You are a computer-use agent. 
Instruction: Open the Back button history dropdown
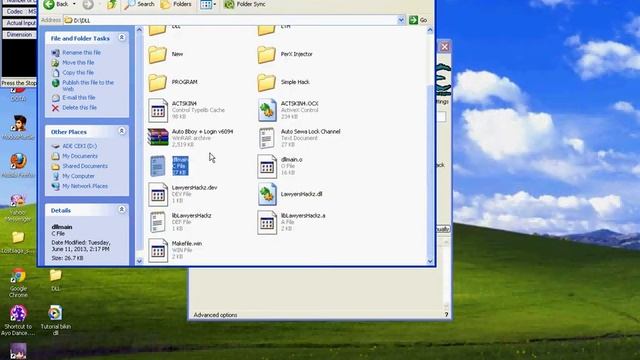point(74,4)
